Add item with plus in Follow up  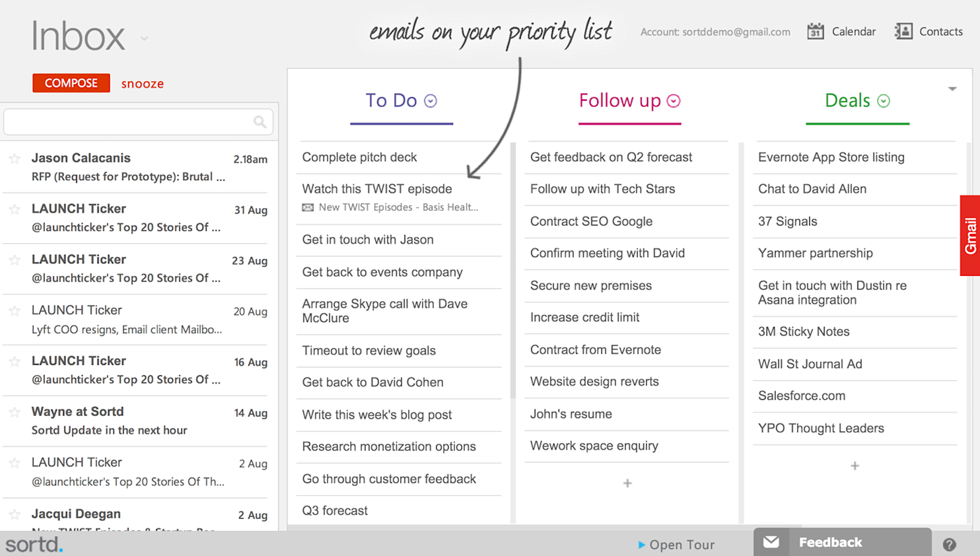click(627, 483)
